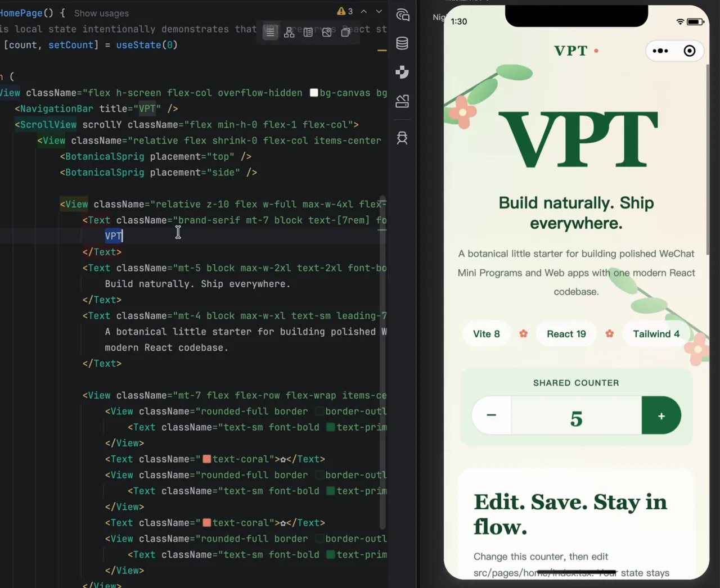Click the useState(0) code line
This screenshot has width=720, height=588.
coord(91,45)
